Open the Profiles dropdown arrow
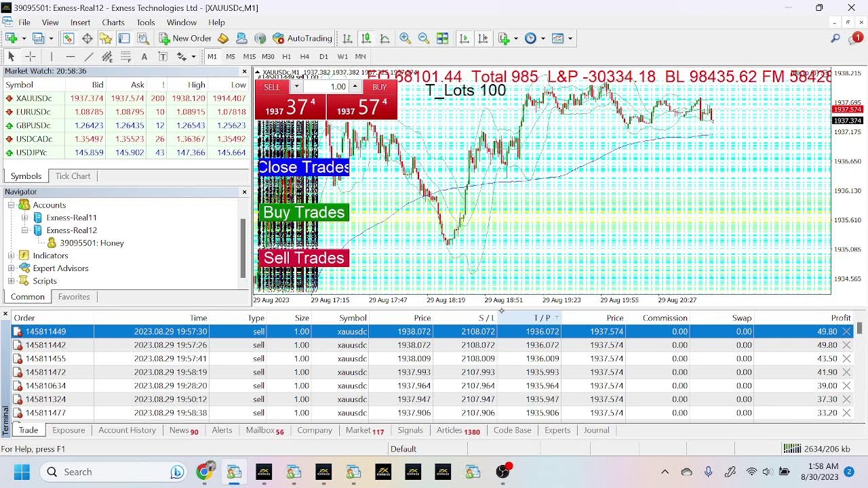 pyautogui.click(x=50, y=39)
